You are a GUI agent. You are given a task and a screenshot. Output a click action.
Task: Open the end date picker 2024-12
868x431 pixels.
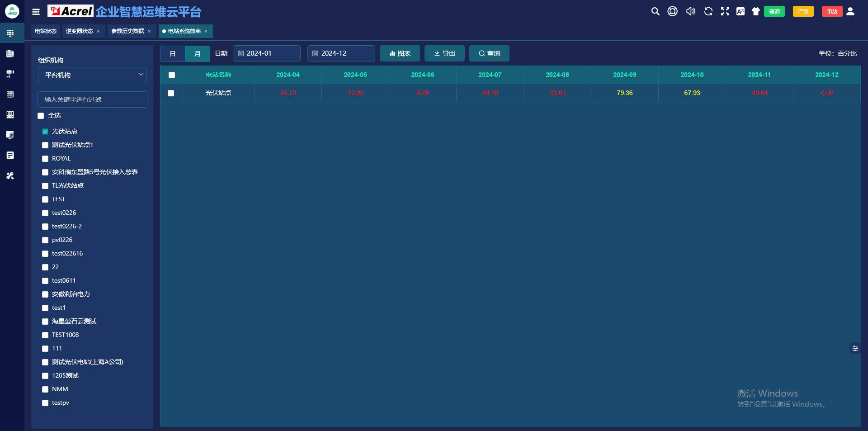coord(341,53)
